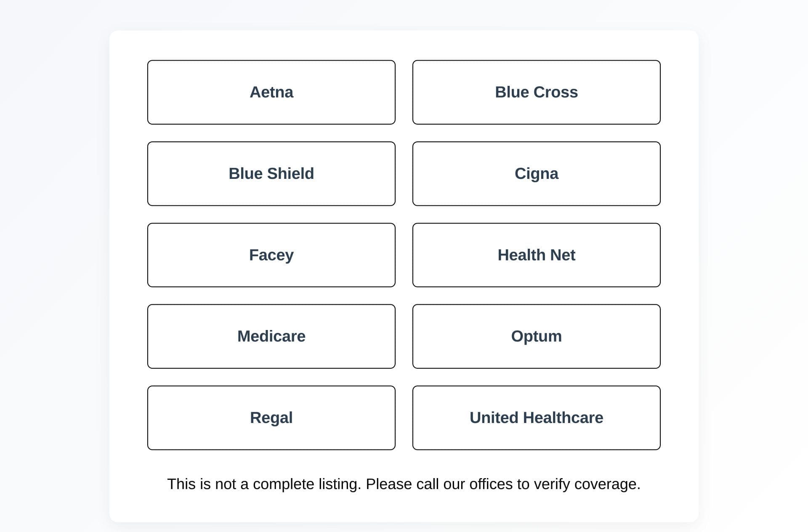Click the disclaimer text about verifying coverage
808x532 pixels.
tap(404, 484)
